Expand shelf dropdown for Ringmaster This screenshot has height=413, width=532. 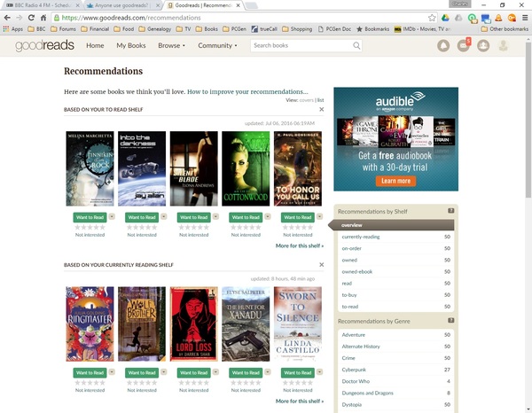112,372
